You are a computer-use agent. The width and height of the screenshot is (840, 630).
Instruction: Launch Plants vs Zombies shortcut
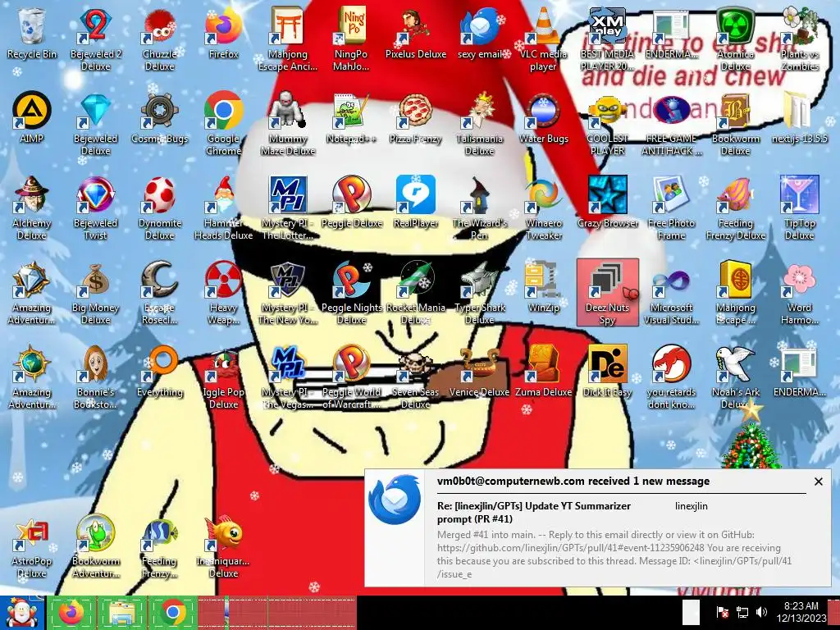tap(799, 39)
